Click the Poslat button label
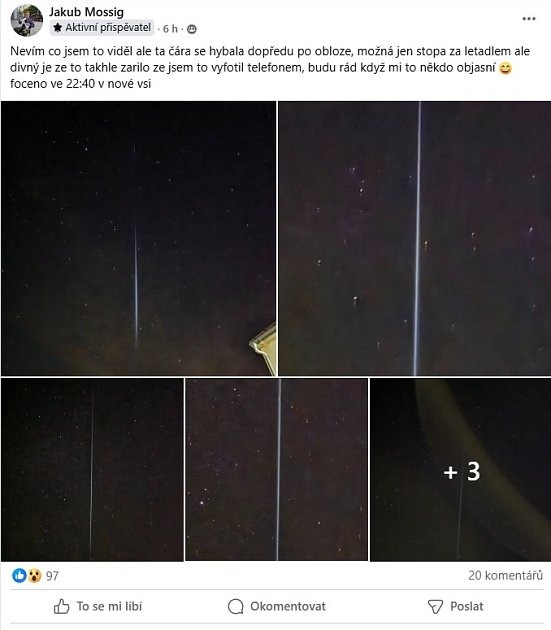The image size is (551, 630). [x=467, y=606]
